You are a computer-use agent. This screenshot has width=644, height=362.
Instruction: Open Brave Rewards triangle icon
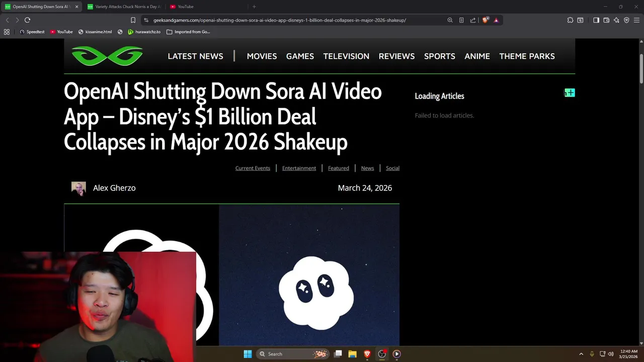click(x=496, y=20)
